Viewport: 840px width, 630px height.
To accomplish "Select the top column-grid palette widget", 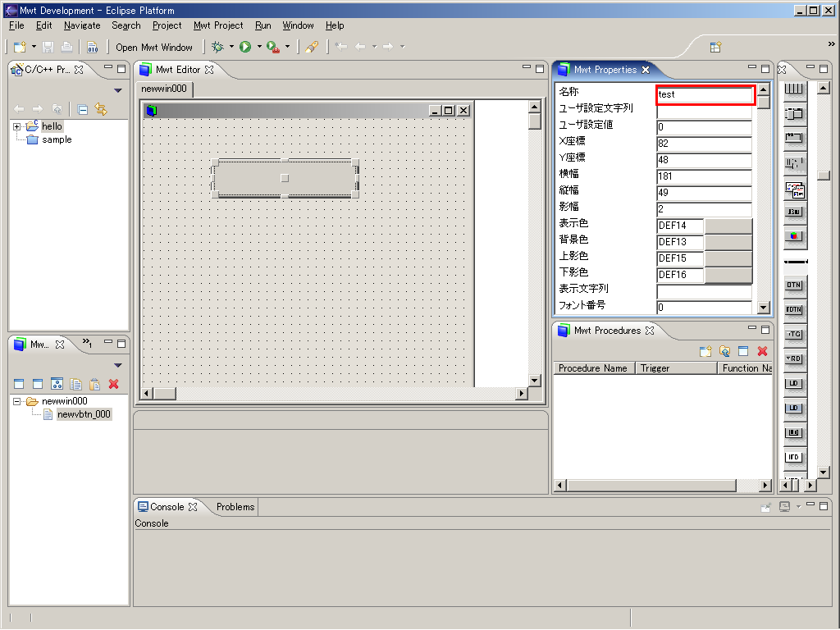I will coord(793,89).
